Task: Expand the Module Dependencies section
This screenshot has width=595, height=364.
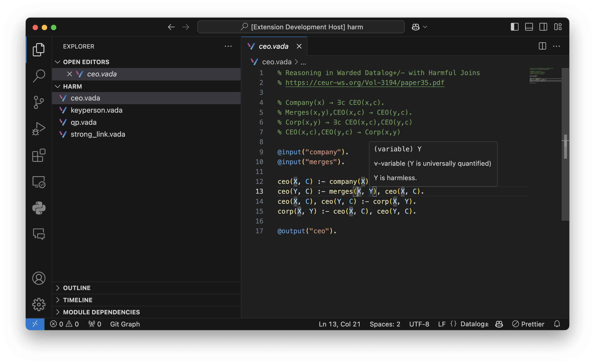Action: click(146, 312)
